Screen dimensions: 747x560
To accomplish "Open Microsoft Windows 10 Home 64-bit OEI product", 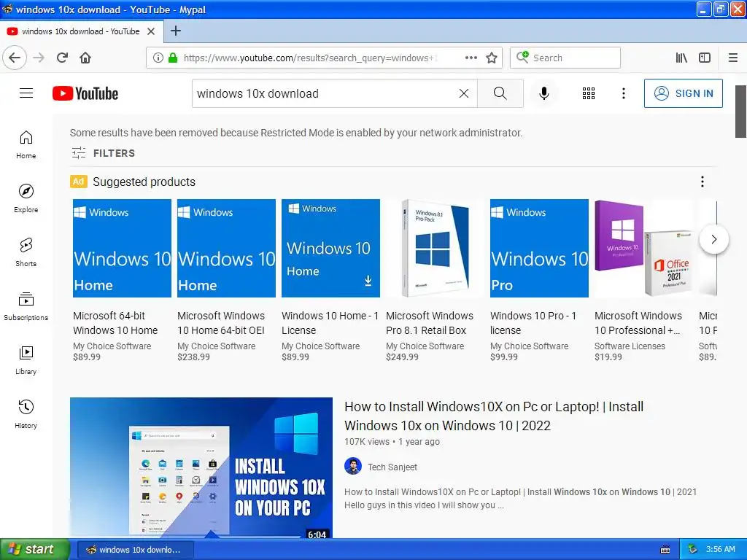I will click(x=221, y=323).
